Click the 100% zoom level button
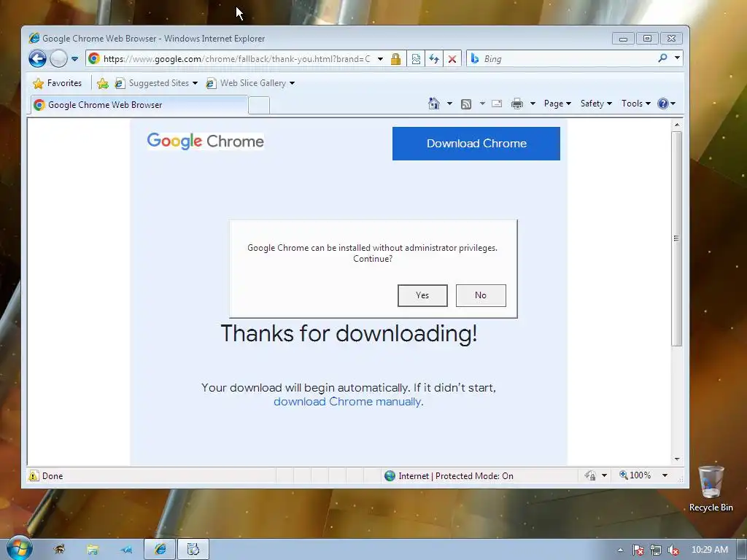The image size is (747, 560). coord(635,475)
